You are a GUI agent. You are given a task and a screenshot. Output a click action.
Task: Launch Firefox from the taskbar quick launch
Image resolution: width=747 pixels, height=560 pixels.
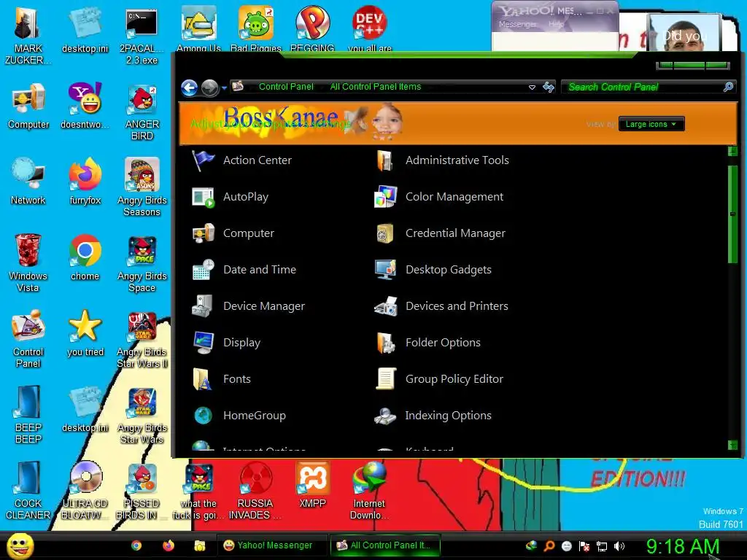(169, 545)
